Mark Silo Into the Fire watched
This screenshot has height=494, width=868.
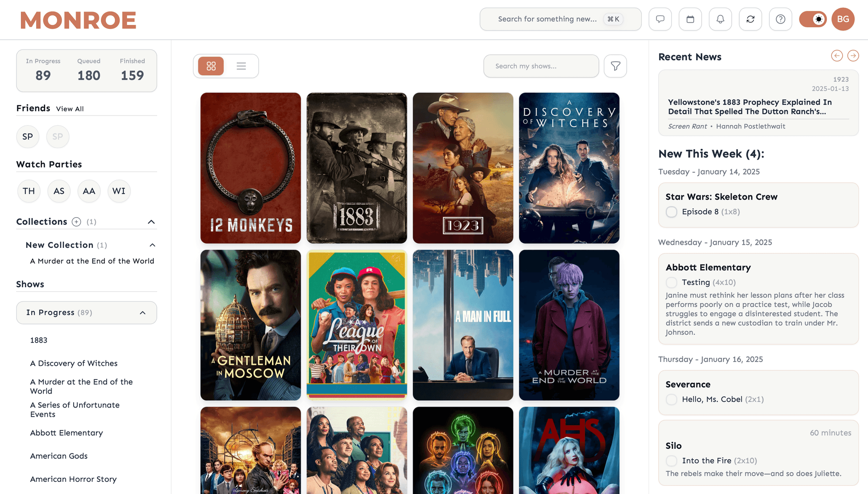click(671, 461)
